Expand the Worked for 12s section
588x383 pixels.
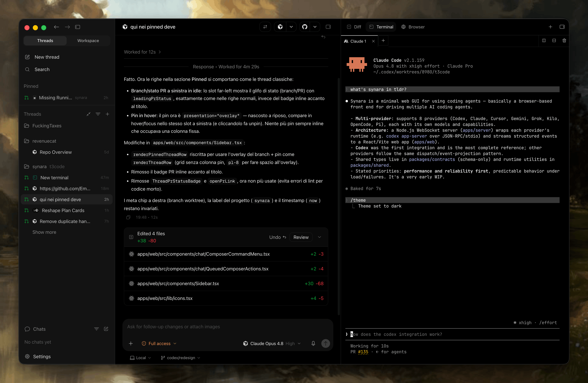pos(142,52)
